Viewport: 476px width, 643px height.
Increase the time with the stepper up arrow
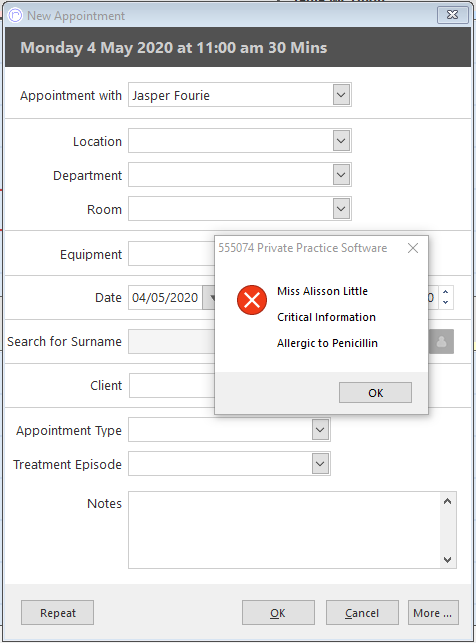[x=446, y=292]
